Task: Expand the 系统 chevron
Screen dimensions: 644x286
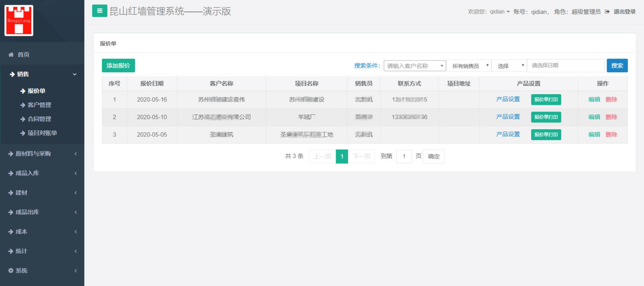Action: pos(76,271)
